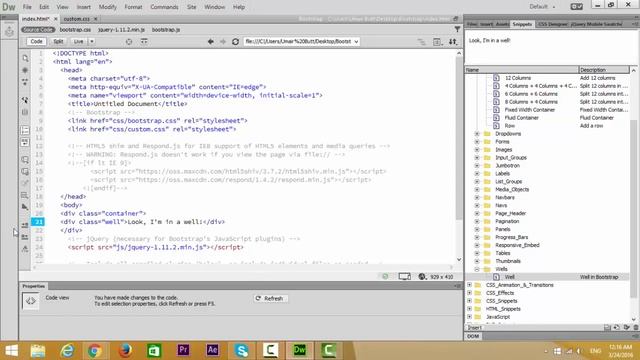Click the Insert button in Snippets panel

[475, 327]
